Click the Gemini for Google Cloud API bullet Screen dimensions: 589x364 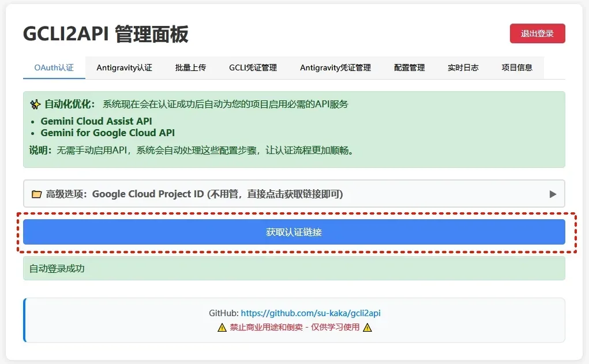107,133
